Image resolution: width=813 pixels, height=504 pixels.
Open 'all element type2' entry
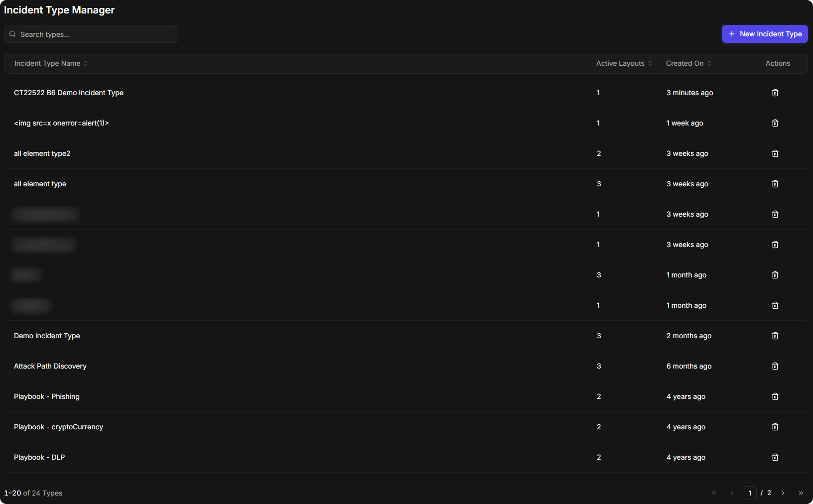(x=42, y=153)
